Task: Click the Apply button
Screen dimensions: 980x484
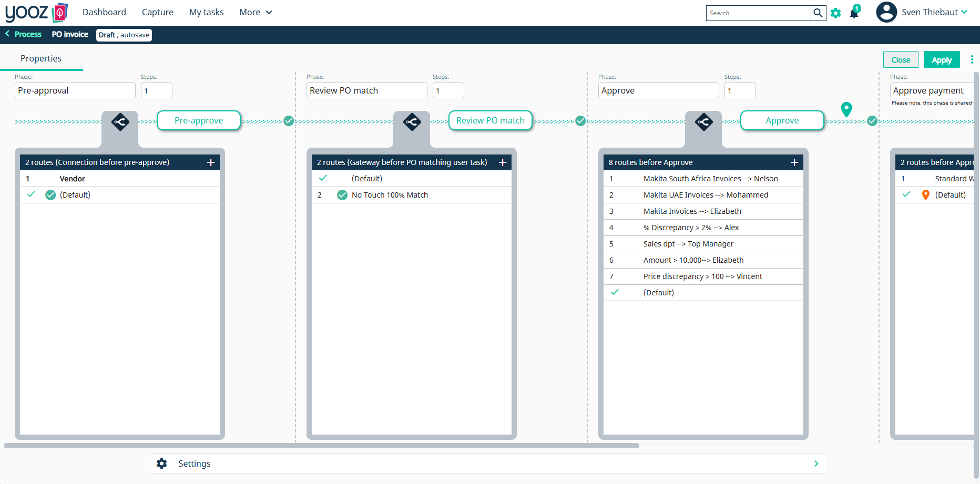Action: pyautogui.click(x=942, y=59)
